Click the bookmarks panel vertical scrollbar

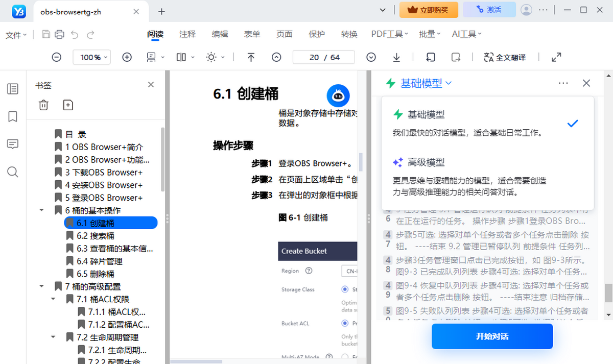point(163,159)
